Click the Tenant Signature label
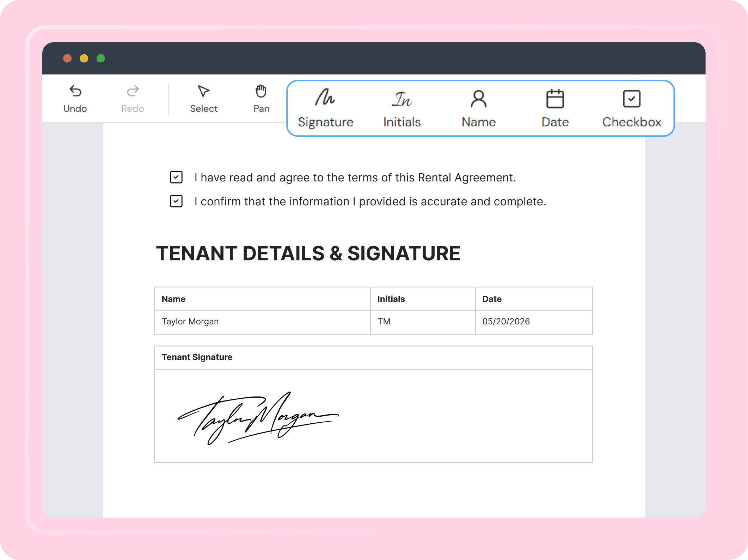 click(x=197, y=357)
